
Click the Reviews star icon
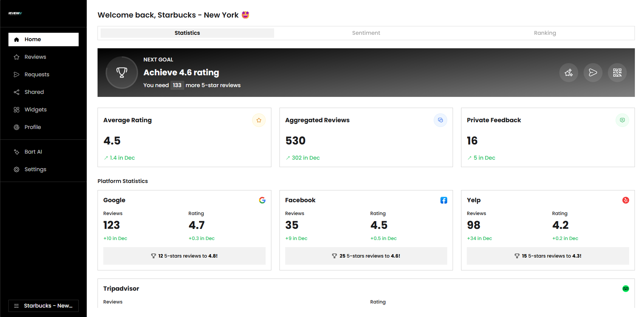click(17, 57)
